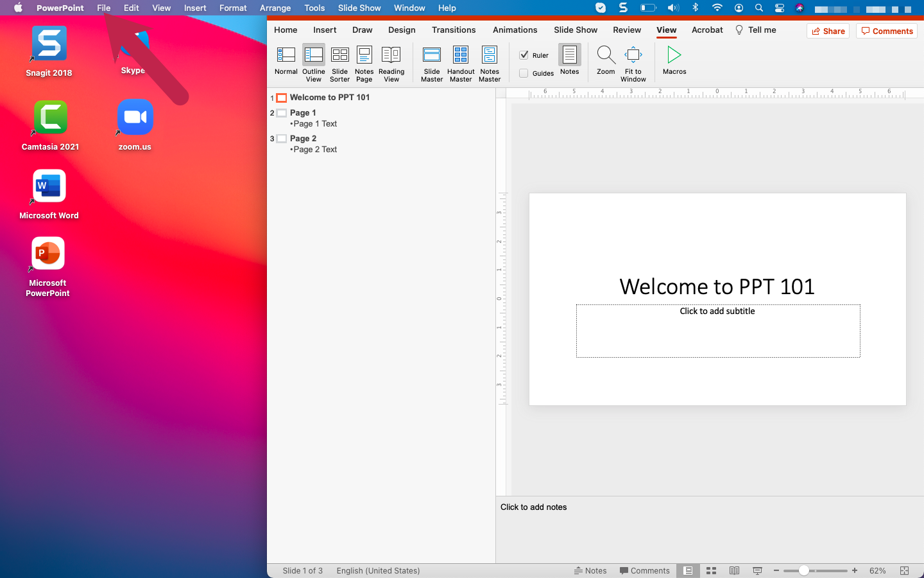Start Slide Show from the status bar
The height and width of the screenshot is (578, 924).
pos(757,570)
